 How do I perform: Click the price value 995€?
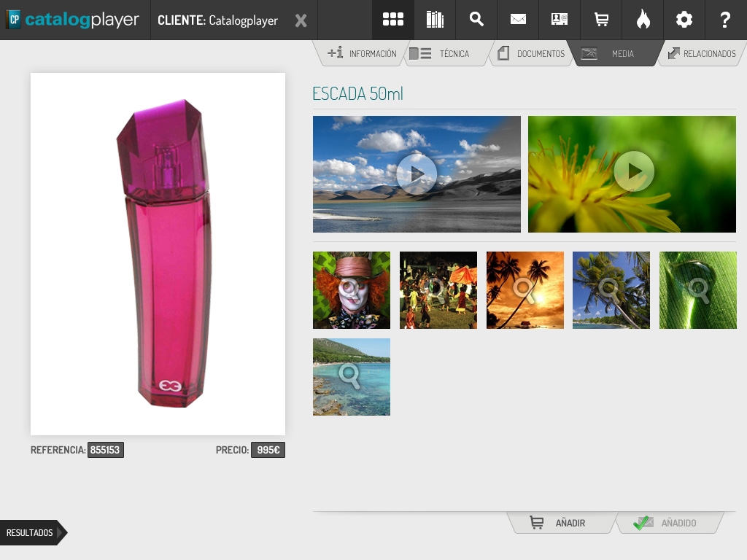(268, 450)
